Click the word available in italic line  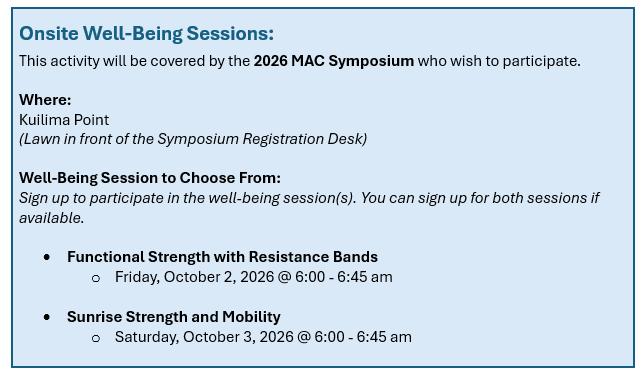click(52, 218)
